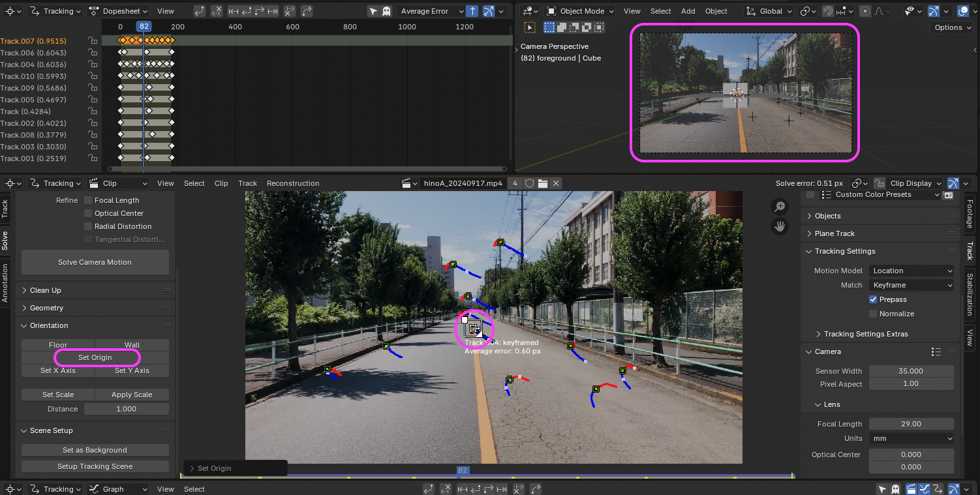
Task: Open the Average Error sort dropdown
Action: tap(431, 11)
